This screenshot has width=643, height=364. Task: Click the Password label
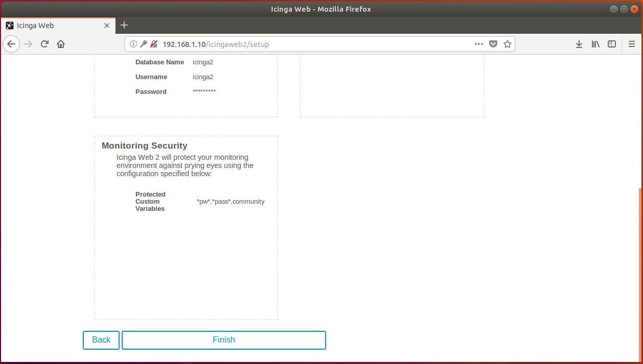[151, 92]
